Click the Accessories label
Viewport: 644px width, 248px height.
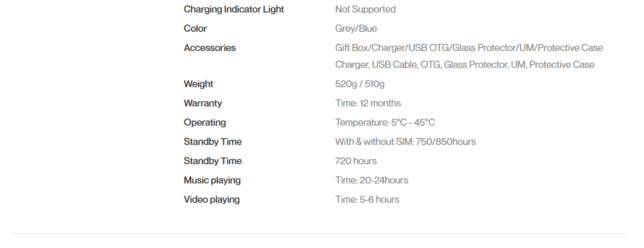[x=210, y=48]
